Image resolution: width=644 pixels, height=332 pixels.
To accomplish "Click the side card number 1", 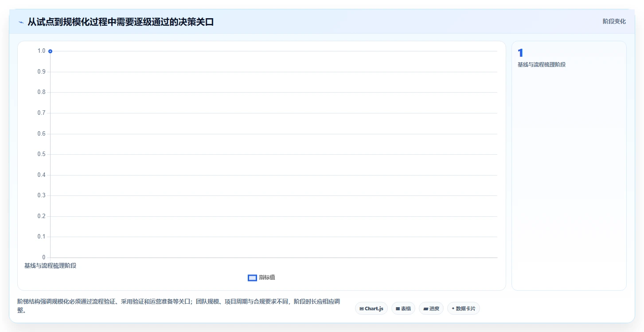I will tap(520, 53).
